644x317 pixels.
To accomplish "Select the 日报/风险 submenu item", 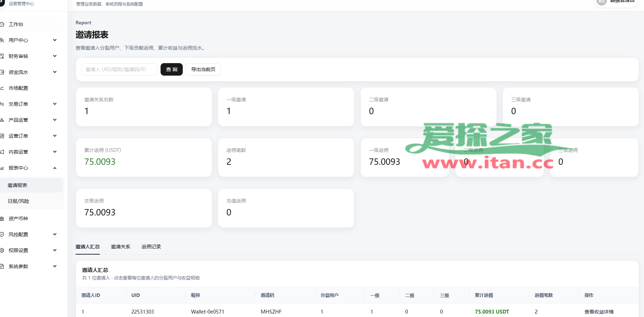I will pyautogui.click(x=31, y=201).
